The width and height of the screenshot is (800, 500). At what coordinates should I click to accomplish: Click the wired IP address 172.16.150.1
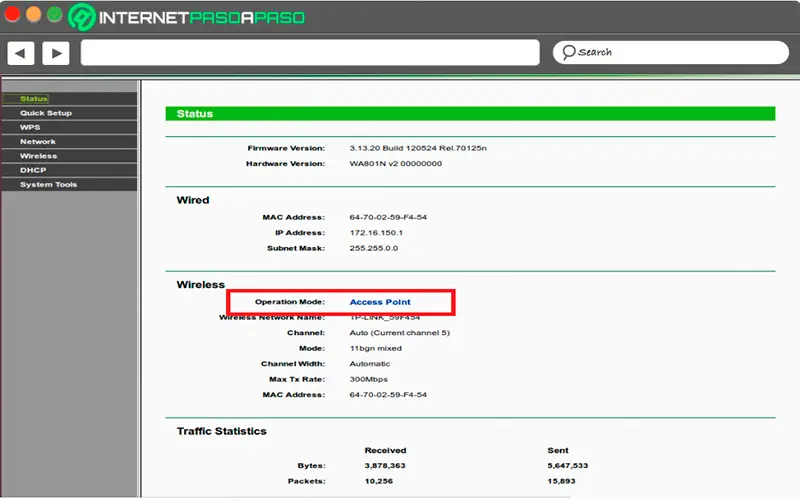tap(376, 233)
